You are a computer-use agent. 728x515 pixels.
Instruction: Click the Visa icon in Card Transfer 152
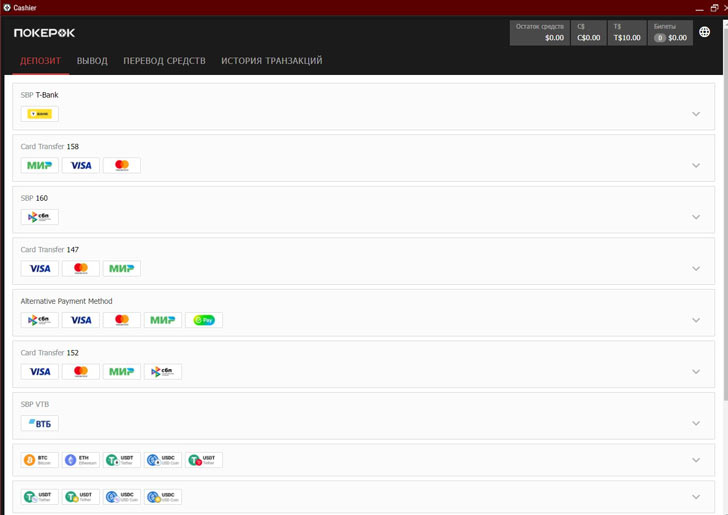40,371
